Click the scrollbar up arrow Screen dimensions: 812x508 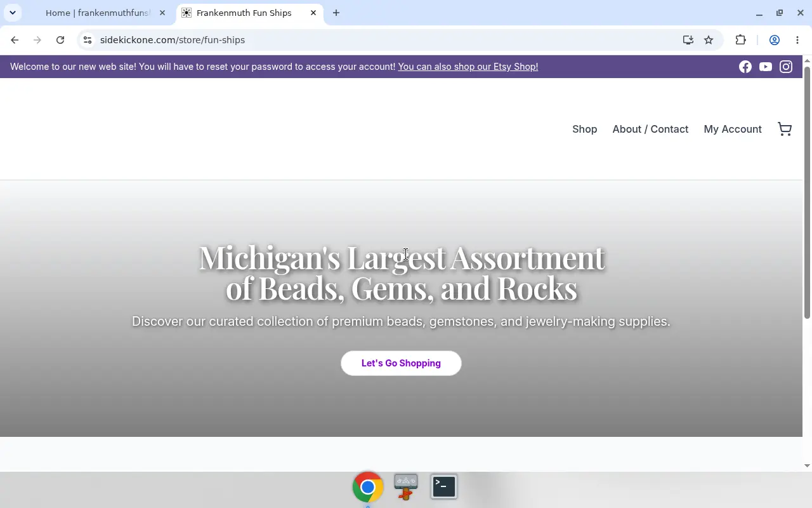[x=807, y=60]
